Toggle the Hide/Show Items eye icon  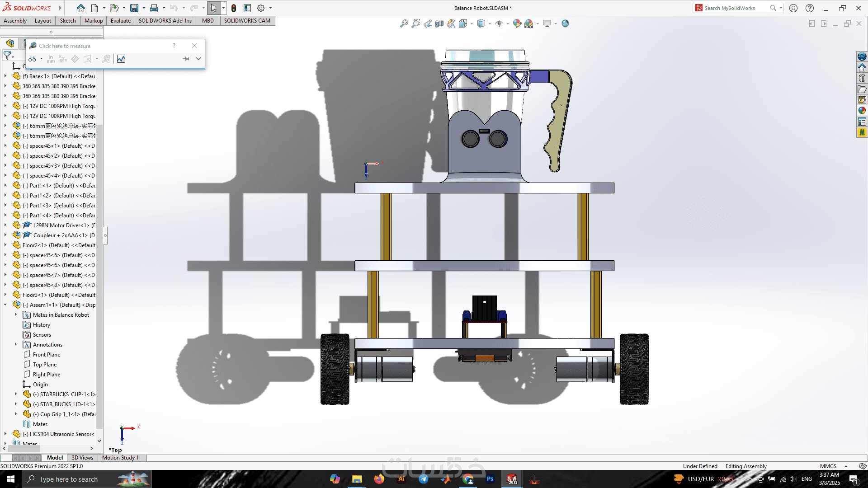tap(499, 23)
